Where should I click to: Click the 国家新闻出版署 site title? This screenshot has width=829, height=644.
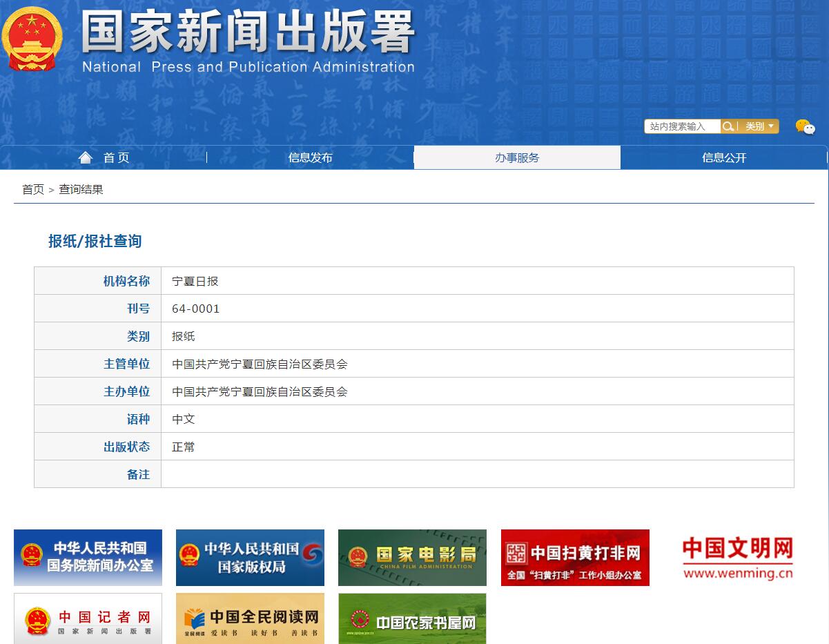[x=248, y=32]
